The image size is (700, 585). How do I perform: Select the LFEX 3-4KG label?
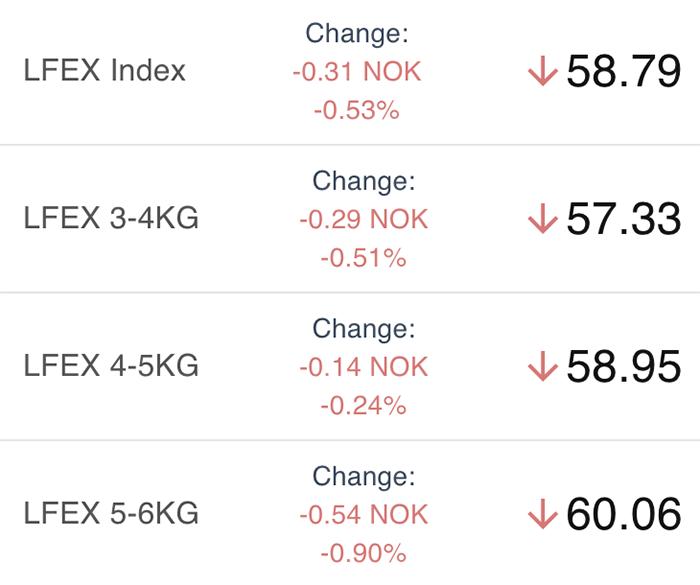click(x=111, y=219)
